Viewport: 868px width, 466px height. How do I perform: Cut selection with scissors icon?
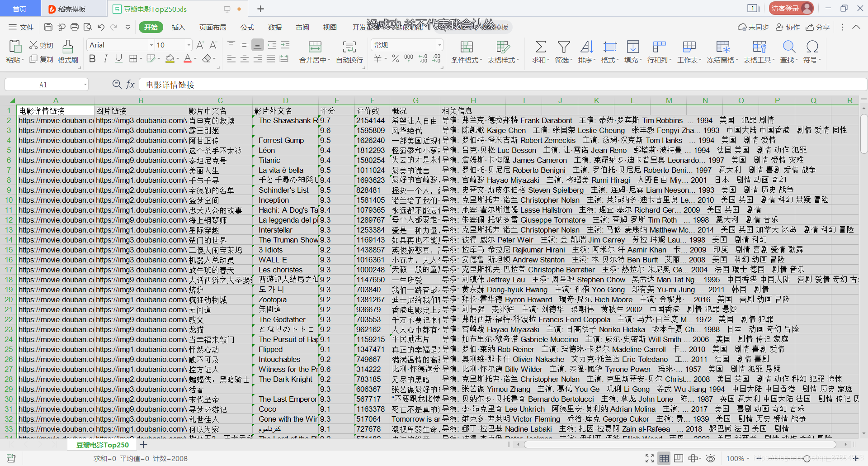(33, 45)
